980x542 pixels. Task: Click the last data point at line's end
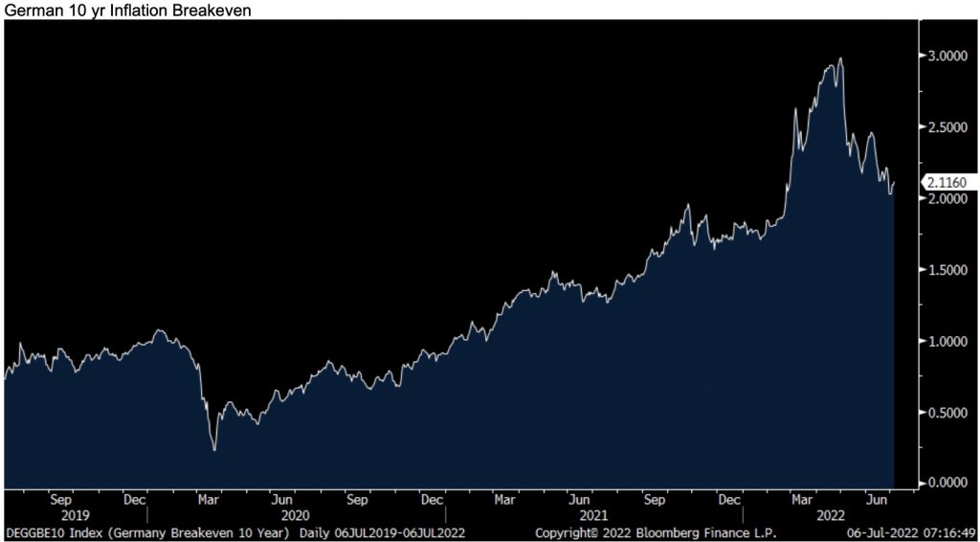894,182
